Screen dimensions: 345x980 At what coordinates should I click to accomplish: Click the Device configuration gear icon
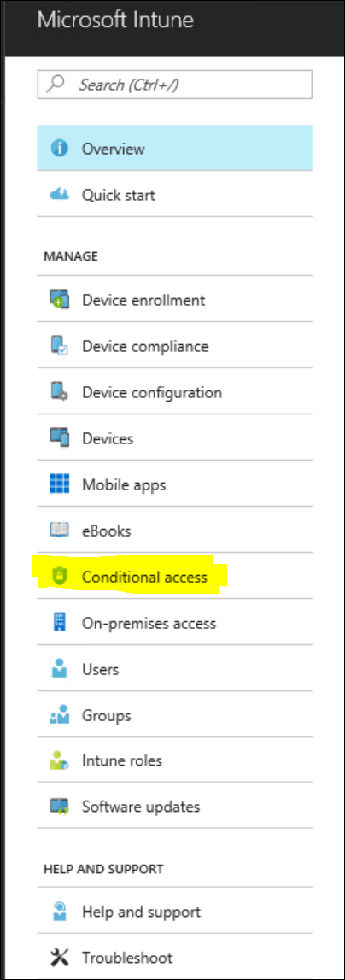coord(60,392)
